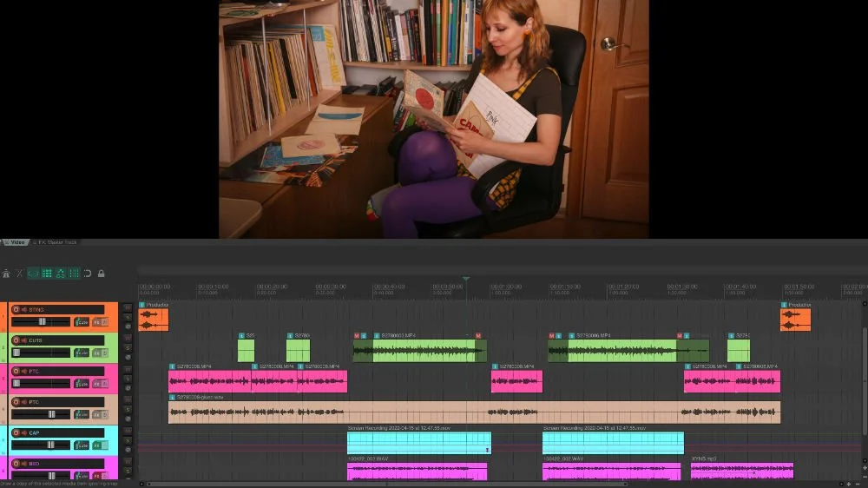Screen dimensions: 868x488
Task: Open routing button on STING track
Action: (82, 322)
